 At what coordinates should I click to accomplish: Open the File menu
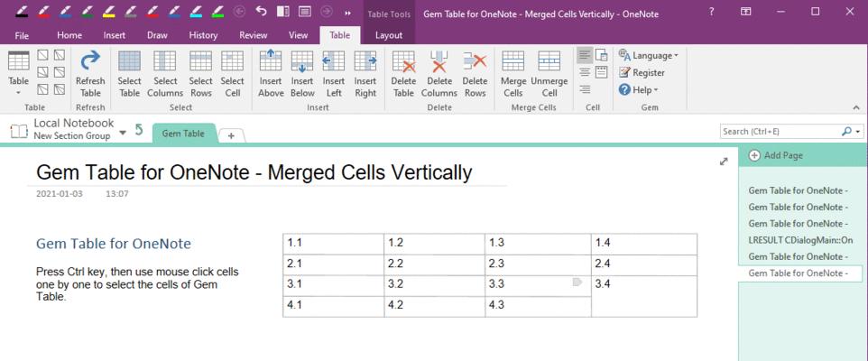(22, 35)
